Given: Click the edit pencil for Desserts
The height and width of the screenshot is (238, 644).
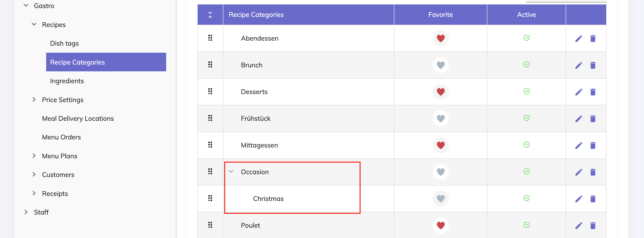Looking at the screenshot, I should 579,92.
